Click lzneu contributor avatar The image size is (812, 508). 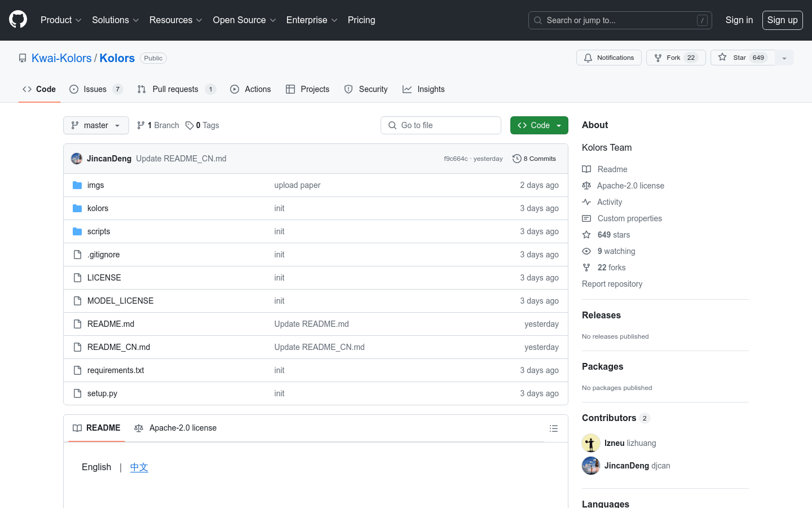coord(591,443)
